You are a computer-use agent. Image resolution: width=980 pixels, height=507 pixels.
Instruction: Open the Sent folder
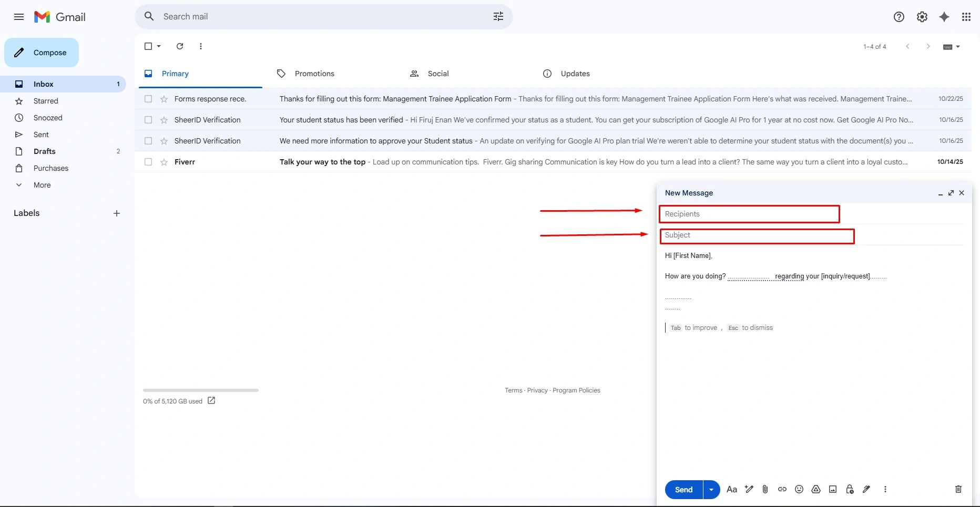[x=63, y=134]
